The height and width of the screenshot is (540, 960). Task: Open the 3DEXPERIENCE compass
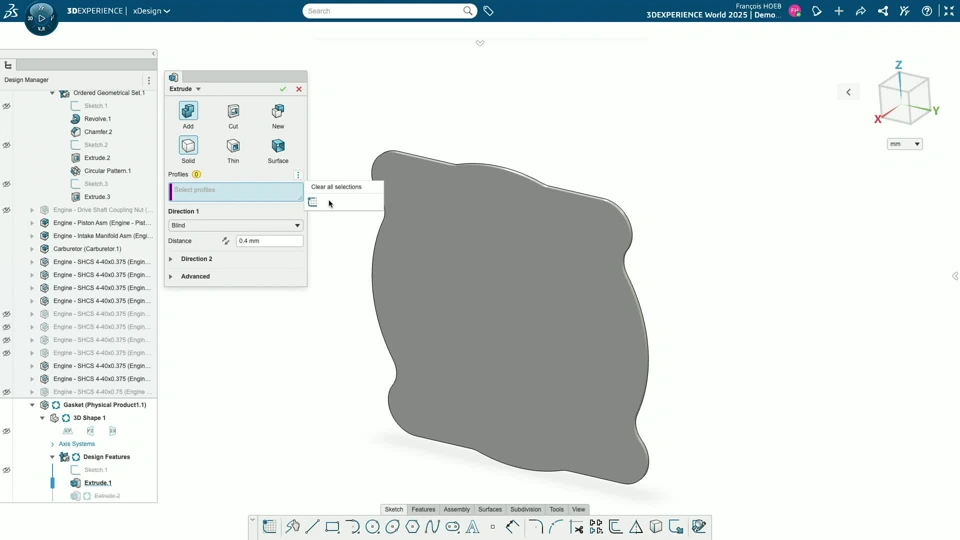tap(41, 18)
